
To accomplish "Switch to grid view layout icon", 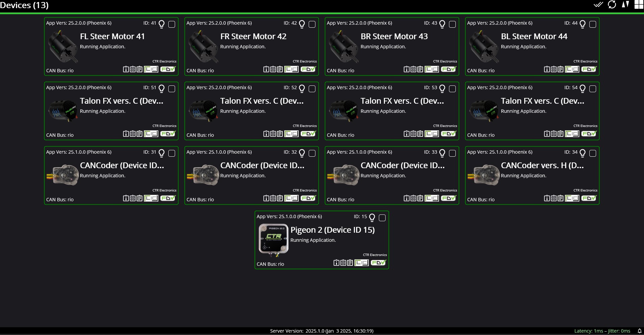I will [x=639, y=4].
